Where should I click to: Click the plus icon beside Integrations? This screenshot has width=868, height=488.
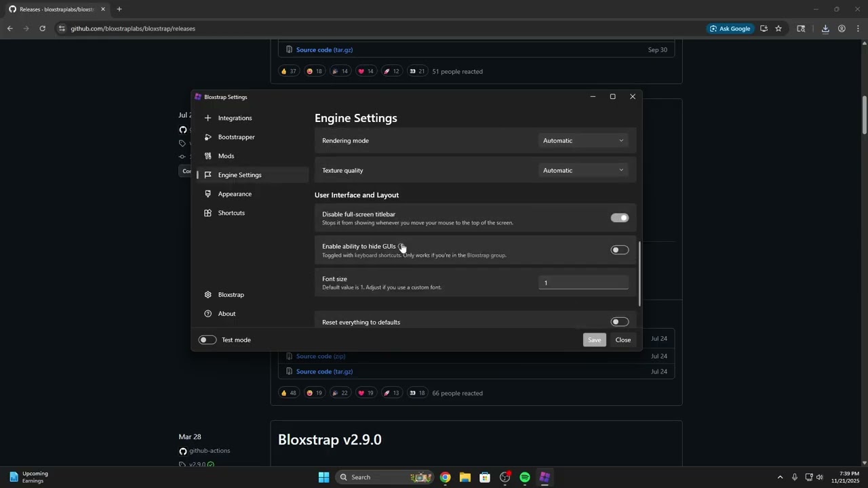[208, 118]
